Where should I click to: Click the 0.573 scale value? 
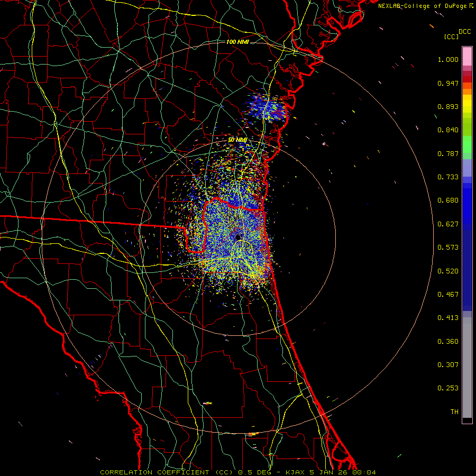coord(448,248)
